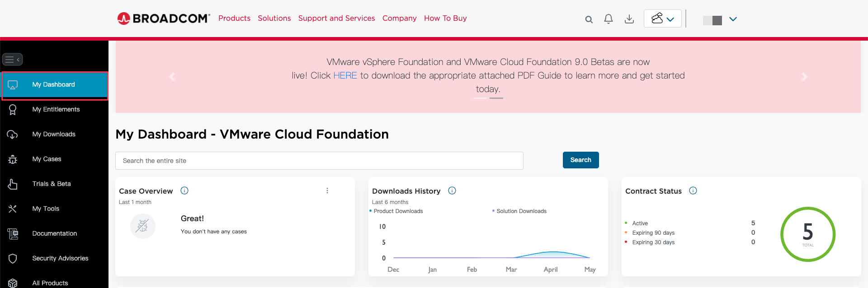Open My Downloads in sidebar

(x=54, y=135)
